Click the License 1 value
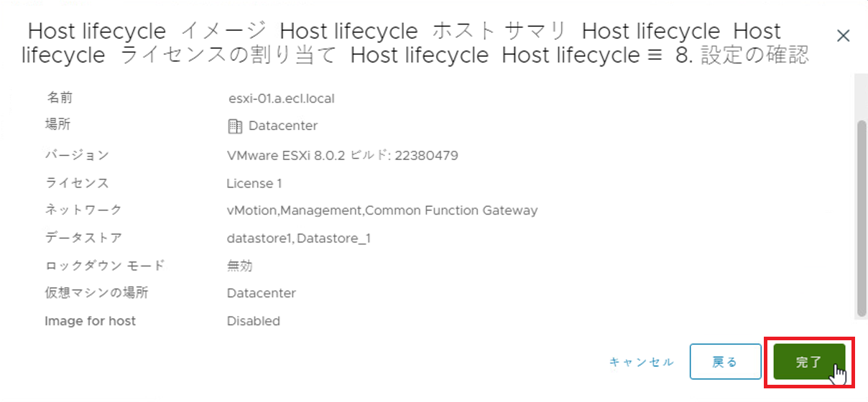 click(254, 183)
